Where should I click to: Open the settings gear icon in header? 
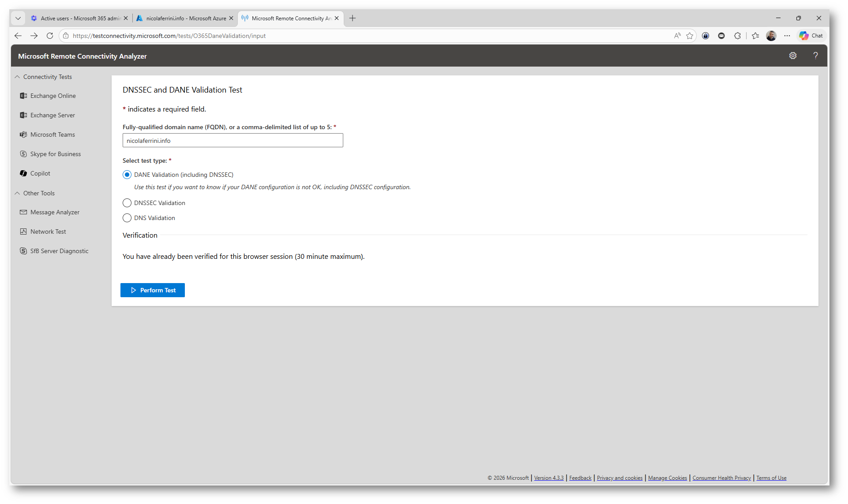[x=793, y=56]
